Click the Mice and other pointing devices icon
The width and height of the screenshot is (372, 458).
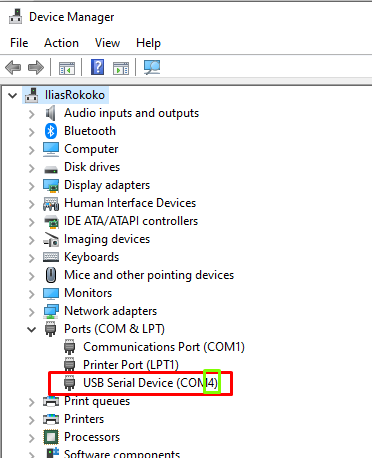(x=51, y=275)
